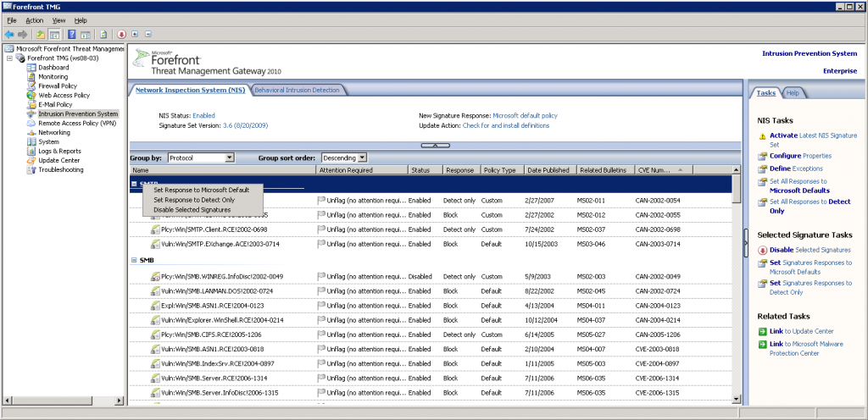868x420 pixels.
Task: Click Define Exceptions task link
Action: coord(796,169)
